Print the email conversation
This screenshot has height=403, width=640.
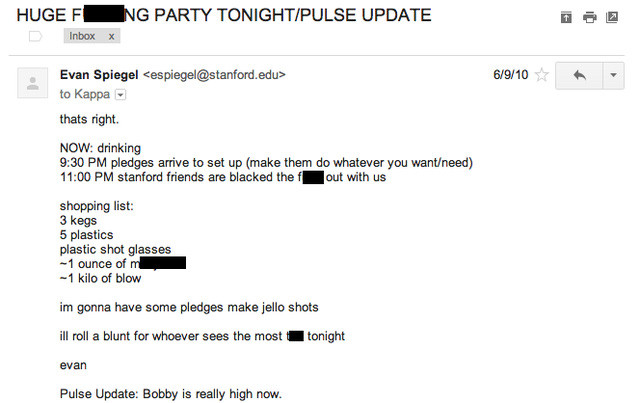pos(589,17)
